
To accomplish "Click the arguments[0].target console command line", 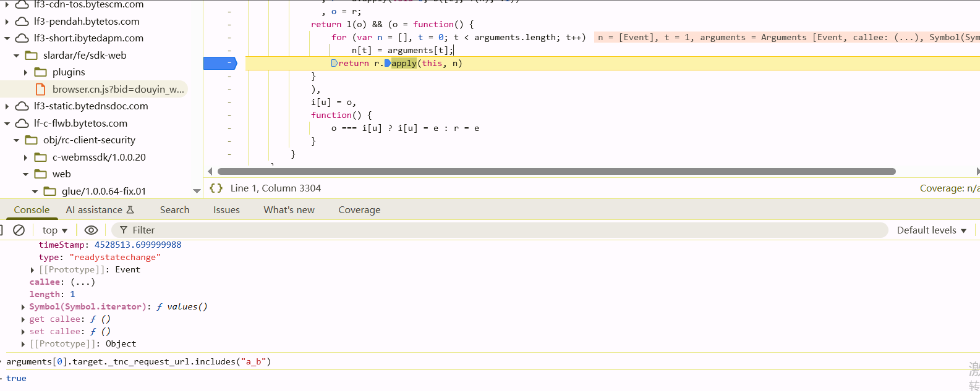I will (138, 362).
